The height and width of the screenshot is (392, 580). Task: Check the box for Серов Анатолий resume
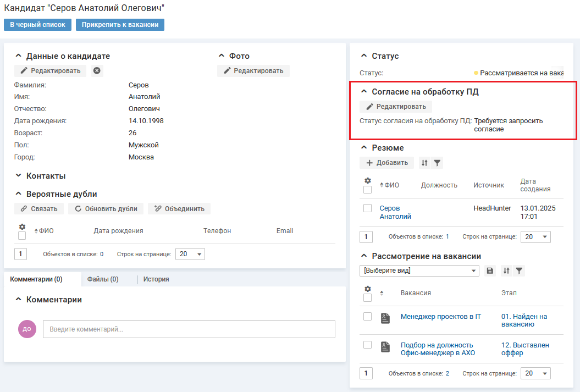[367, 208]
